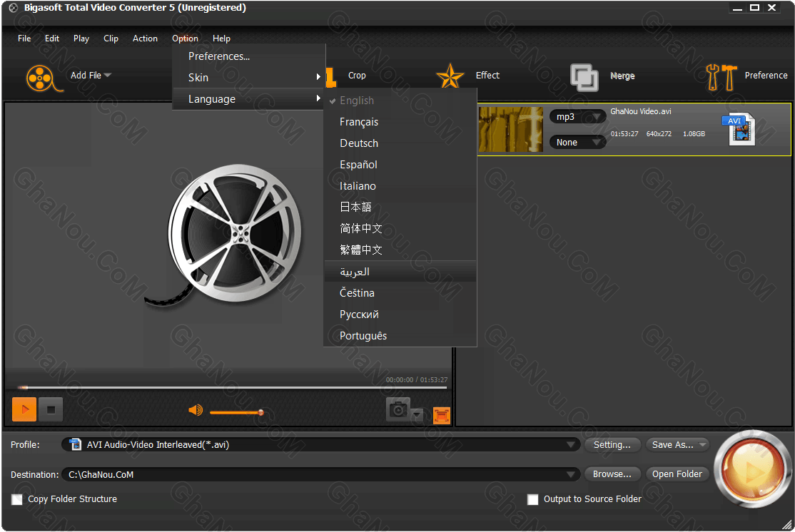Screen dimensions: 795x532
Task: Open the Action menu
Action: pos(145,39)
